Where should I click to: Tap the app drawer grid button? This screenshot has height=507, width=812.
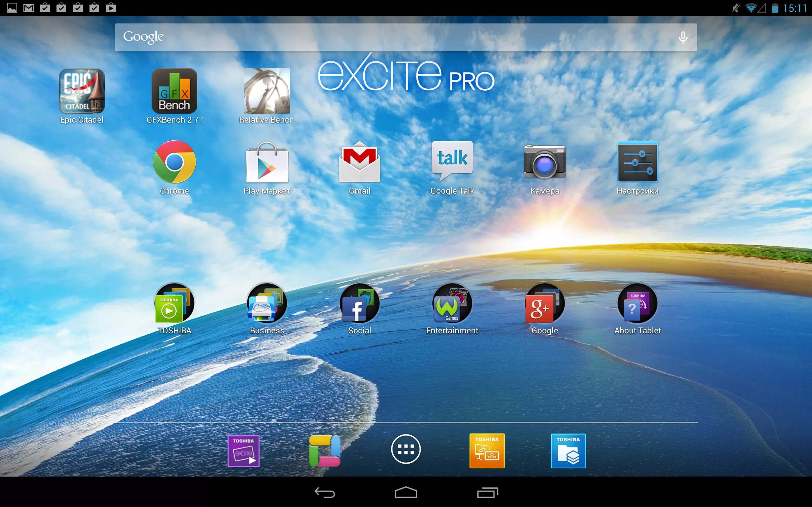[405, 450]
